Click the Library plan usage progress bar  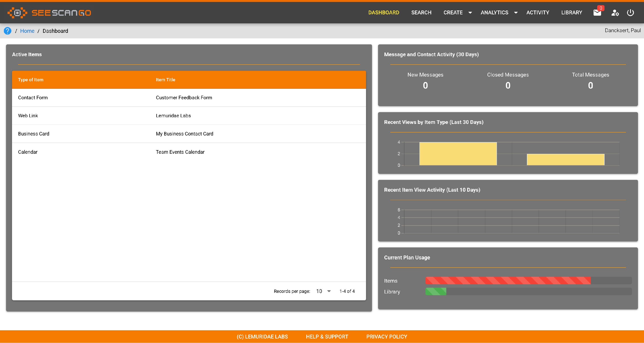528,291
